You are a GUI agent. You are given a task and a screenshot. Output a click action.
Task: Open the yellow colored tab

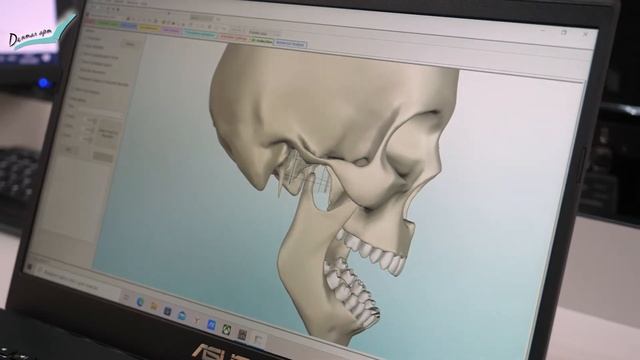[x=149, y=27]
